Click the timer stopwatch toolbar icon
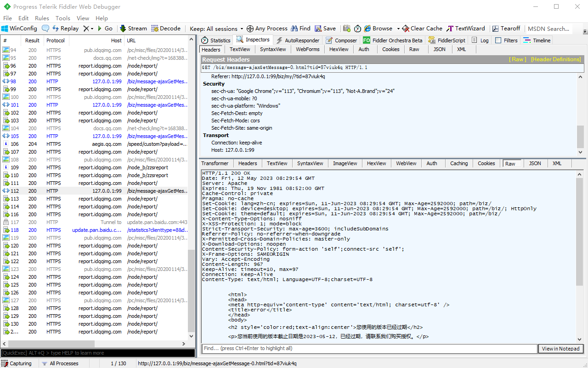The width and height of the screenshot is (588, 368). click(358, 29)
